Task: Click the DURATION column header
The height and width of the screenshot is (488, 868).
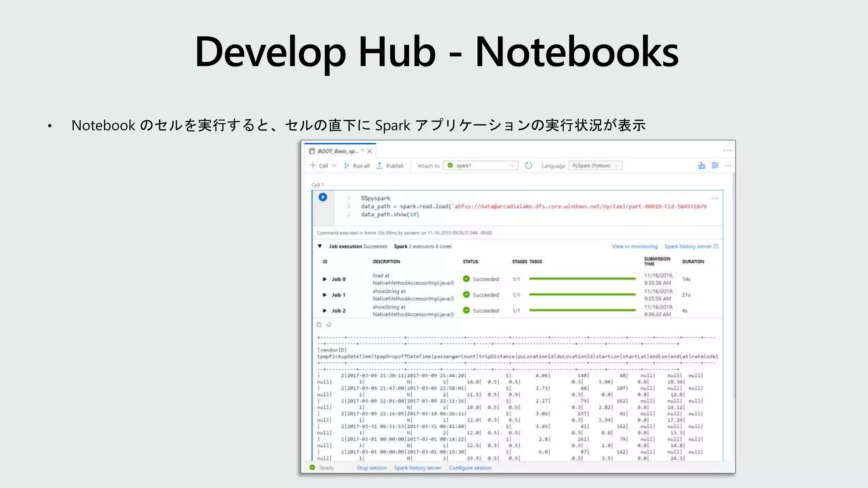Action: click(x=693, y=261)
